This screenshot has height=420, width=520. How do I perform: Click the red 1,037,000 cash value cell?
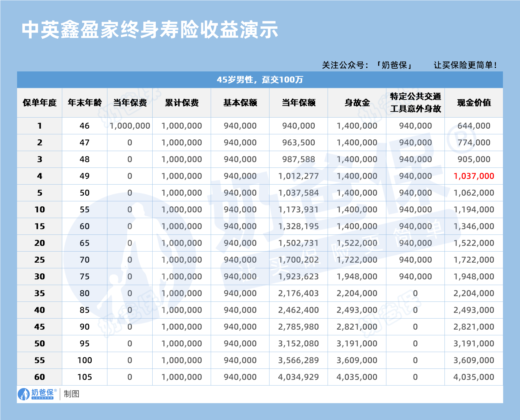tap(474, 176)
